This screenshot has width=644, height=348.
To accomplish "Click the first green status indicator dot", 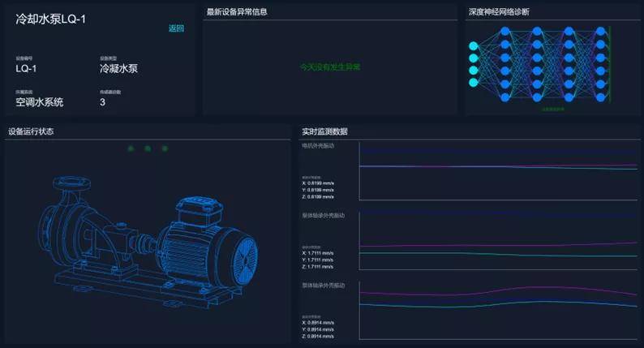I will point(131,148).
